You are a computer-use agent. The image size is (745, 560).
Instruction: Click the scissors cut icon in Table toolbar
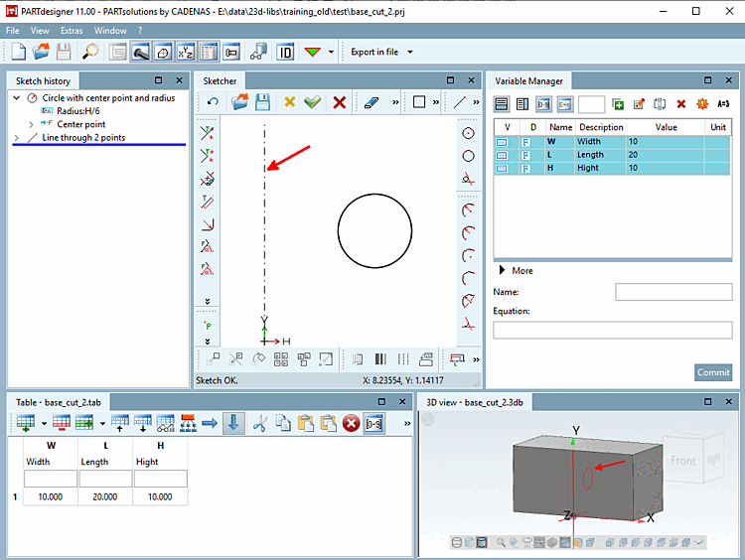(260, 423)
